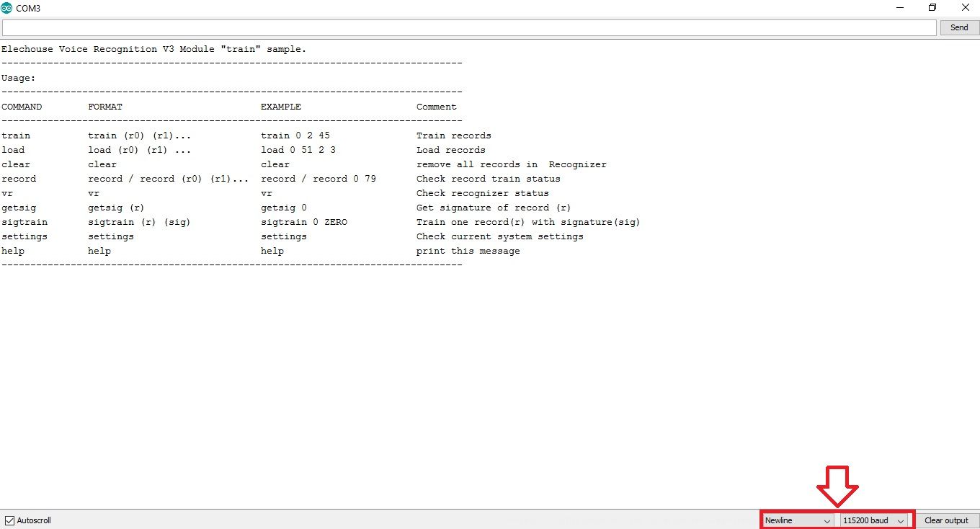
Task: Click the serial message input field
Action: [x=468, y=27]
